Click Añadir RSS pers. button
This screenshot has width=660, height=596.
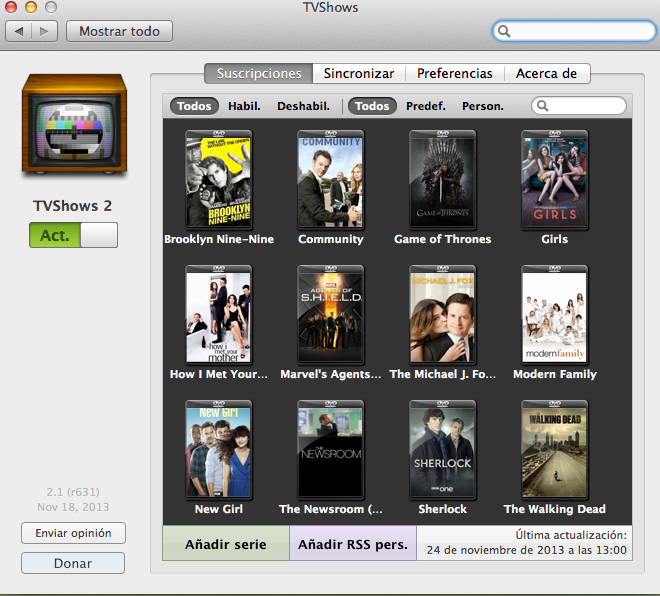353,543
